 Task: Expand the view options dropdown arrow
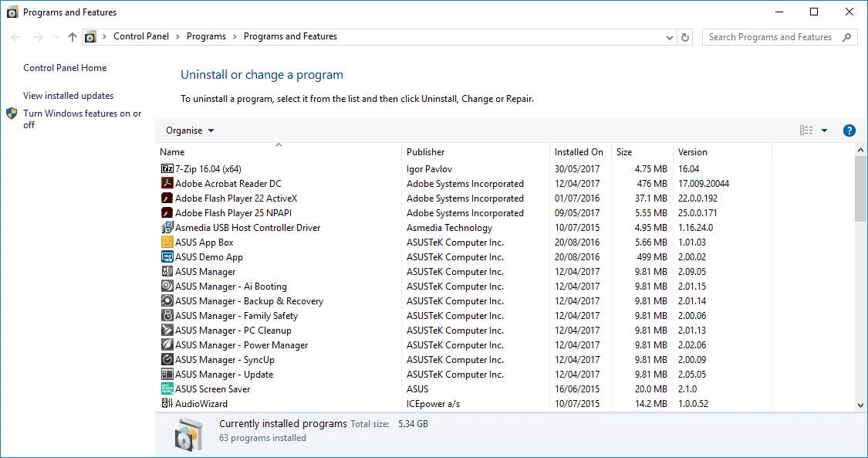824,131
